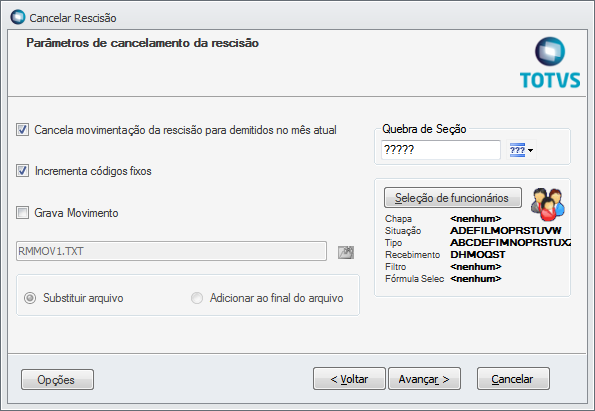Click the Opções button
The height and width of the screenshot is (411, 595).
(57, 380)
